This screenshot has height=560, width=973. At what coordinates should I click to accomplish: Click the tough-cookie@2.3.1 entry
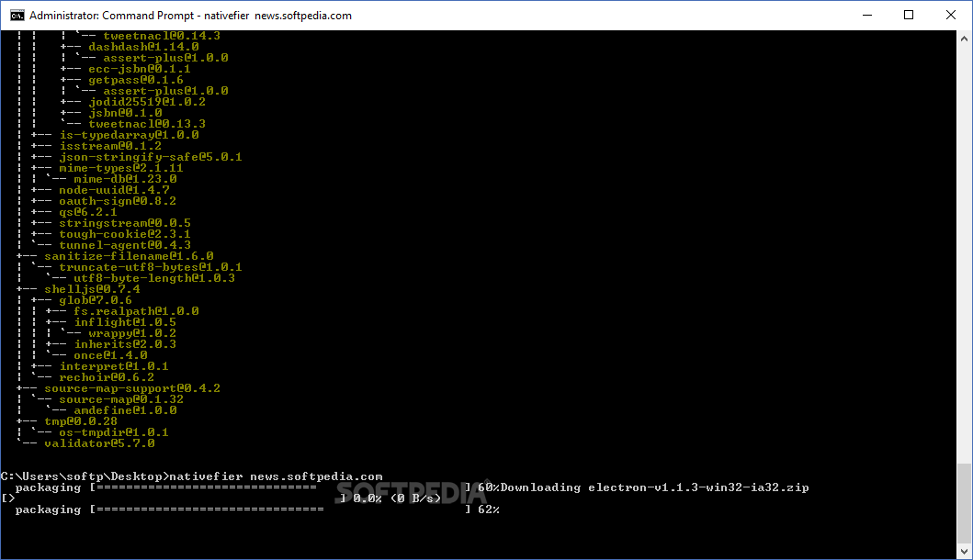[125, 234]
